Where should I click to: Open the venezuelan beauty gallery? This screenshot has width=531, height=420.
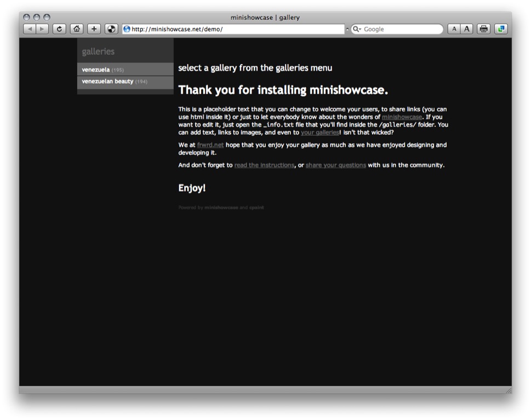pos(125,82)
